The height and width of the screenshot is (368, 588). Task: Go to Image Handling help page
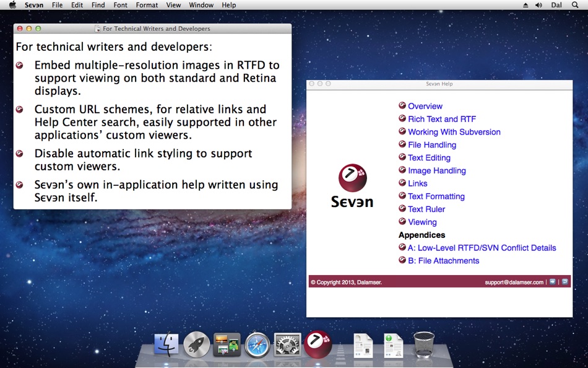[x=437, y=170]
